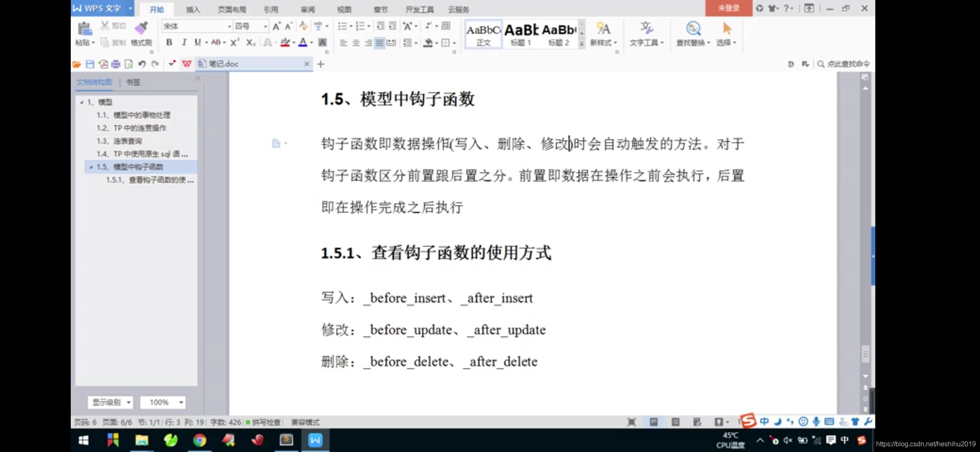980x452 pixels.
Task: Toggle superscript formatting
Action: (x=235, y=42)
